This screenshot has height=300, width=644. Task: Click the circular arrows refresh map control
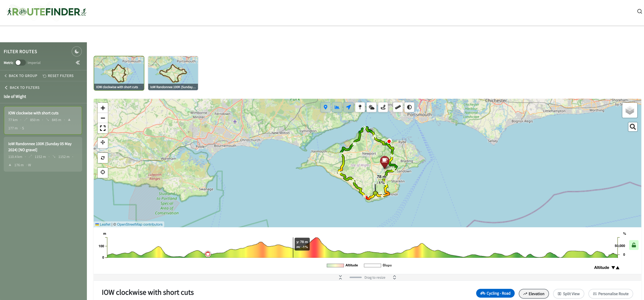tap(103, 158)
